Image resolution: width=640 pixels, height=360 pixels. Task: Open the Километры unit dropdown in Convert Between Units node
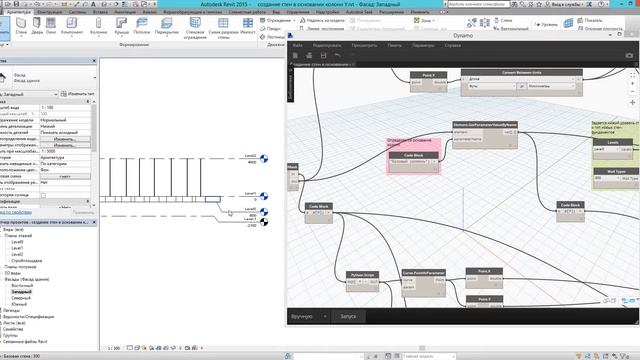551,86
